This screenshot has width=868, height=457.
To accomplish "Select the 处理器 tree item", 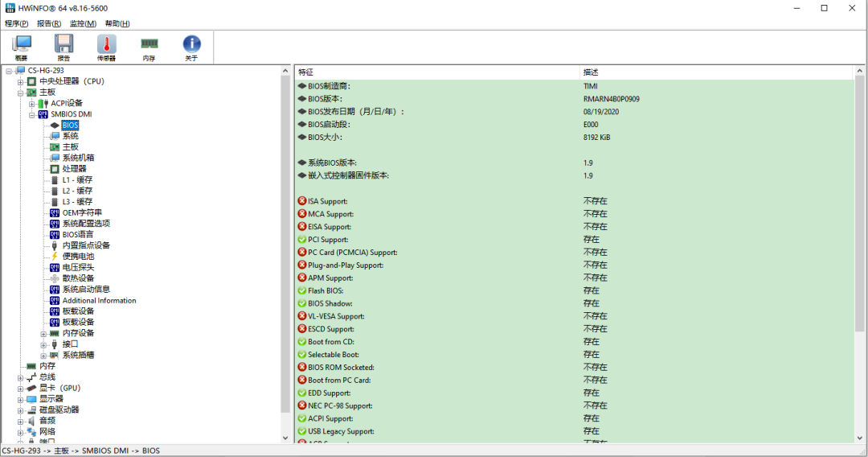I will coord(74,168).
